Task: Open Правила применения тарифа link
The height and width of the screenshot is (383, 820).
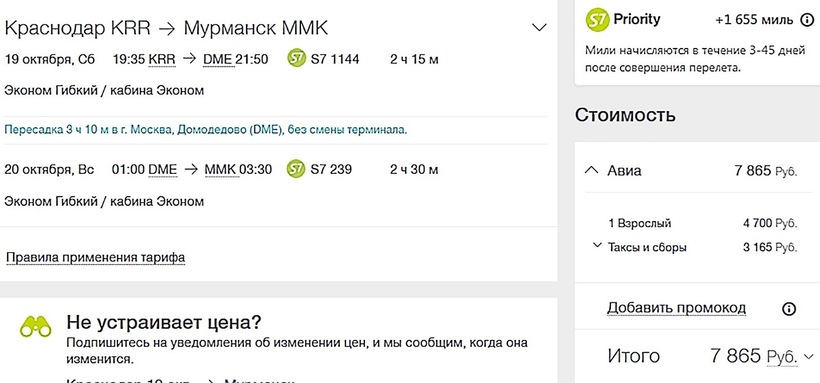Action: point(95,257)
